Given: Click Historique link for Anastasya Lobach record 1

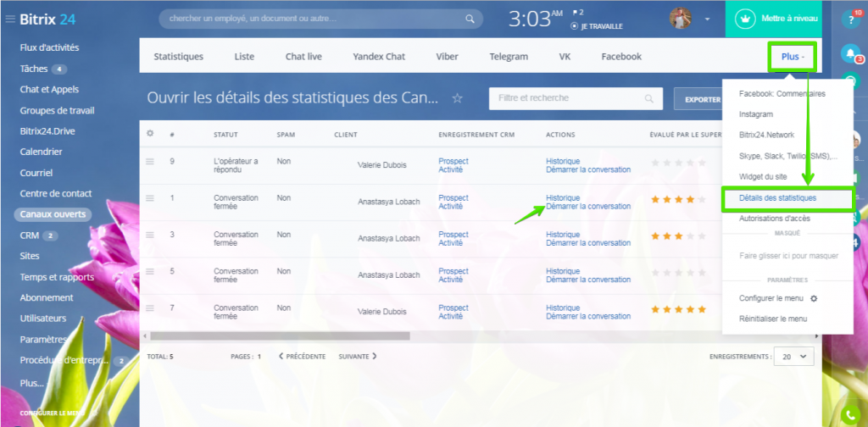Looking at the screenshot, I should coord(563,198).
